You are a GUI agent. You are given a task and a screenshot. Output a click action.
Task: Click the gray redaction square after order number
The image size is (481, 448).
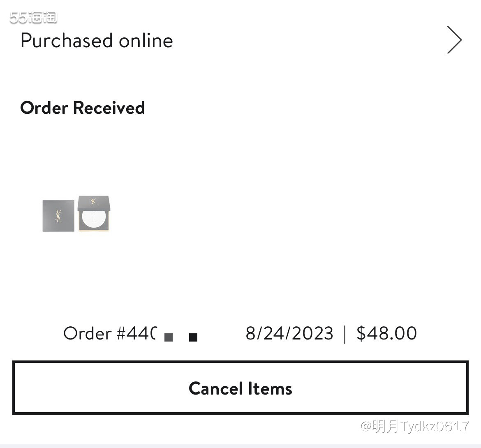(x=169, y=337)
